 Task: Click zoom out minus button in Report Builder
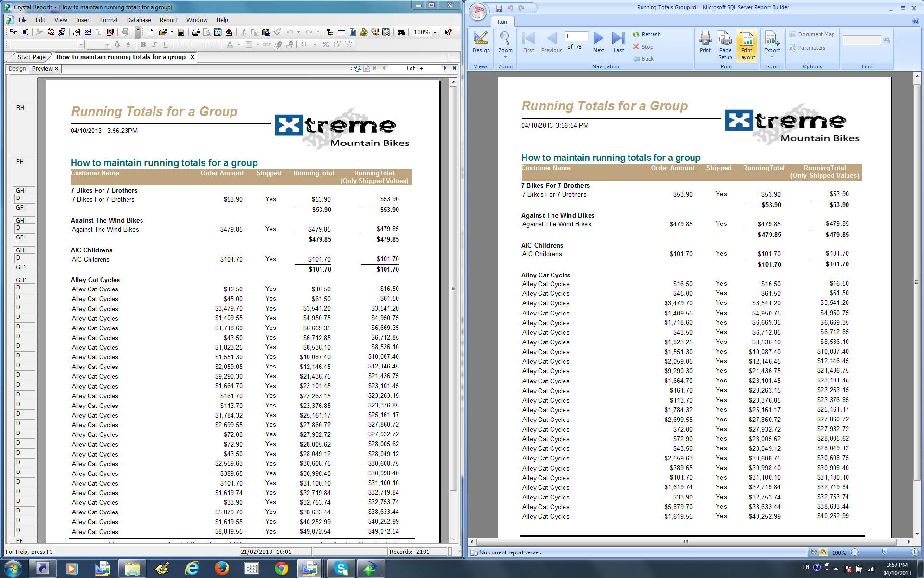(x=855, y=552)
